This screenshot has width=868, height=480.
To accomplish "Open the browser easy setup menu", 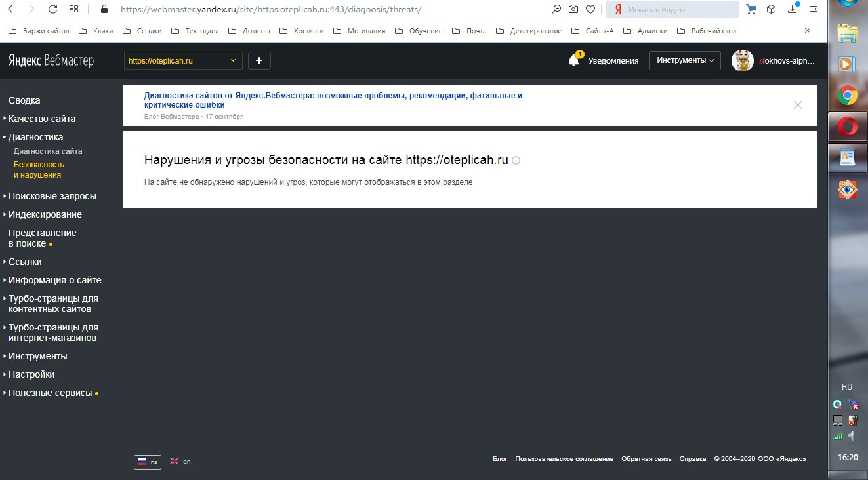I will (814, 9).
